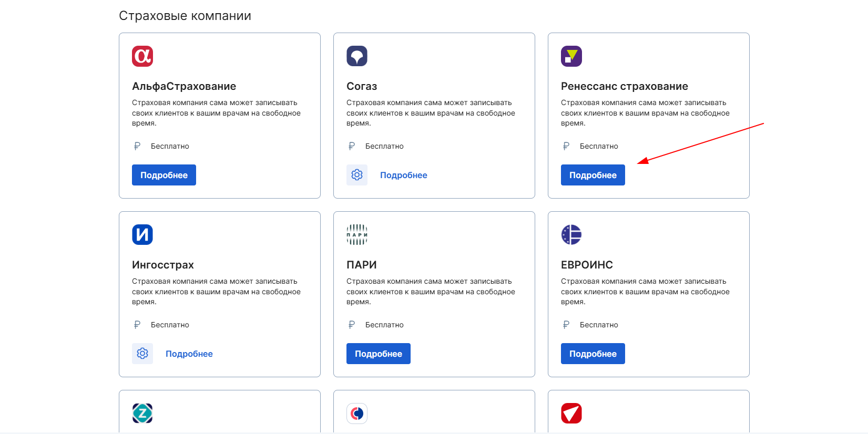Click the ПАРИ card heading text
The image size is (868, 434).
pyautogui.click(x=362, y=265)
